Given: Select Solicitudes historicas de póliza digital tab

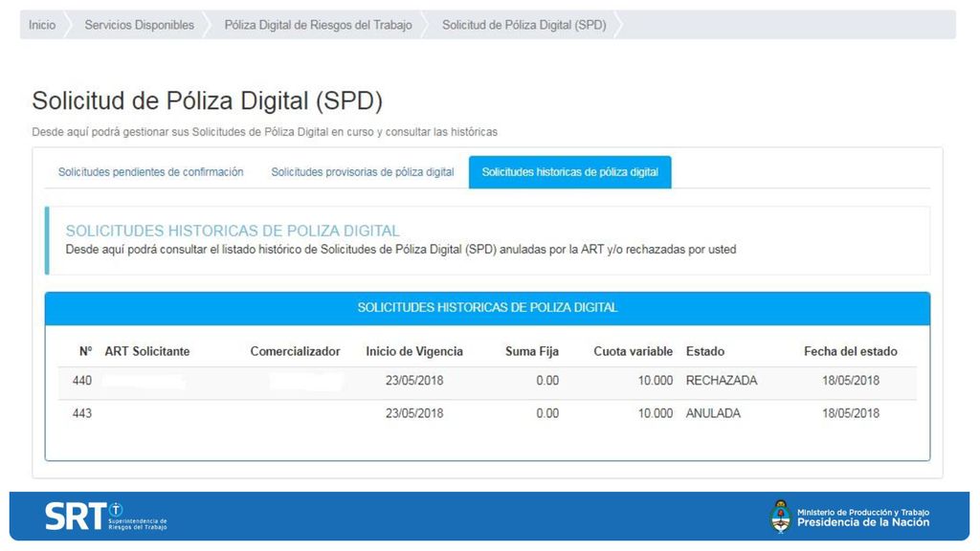Looking at the screenshot, I should [570, 172].
